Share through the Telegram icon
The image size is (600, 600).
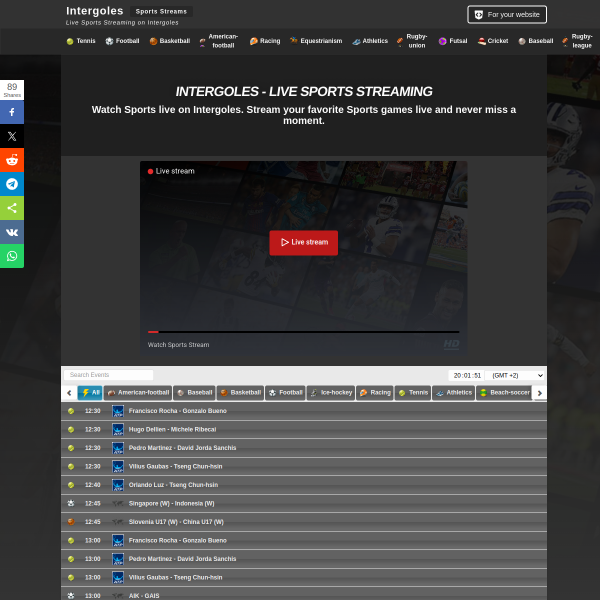(12, 184)
